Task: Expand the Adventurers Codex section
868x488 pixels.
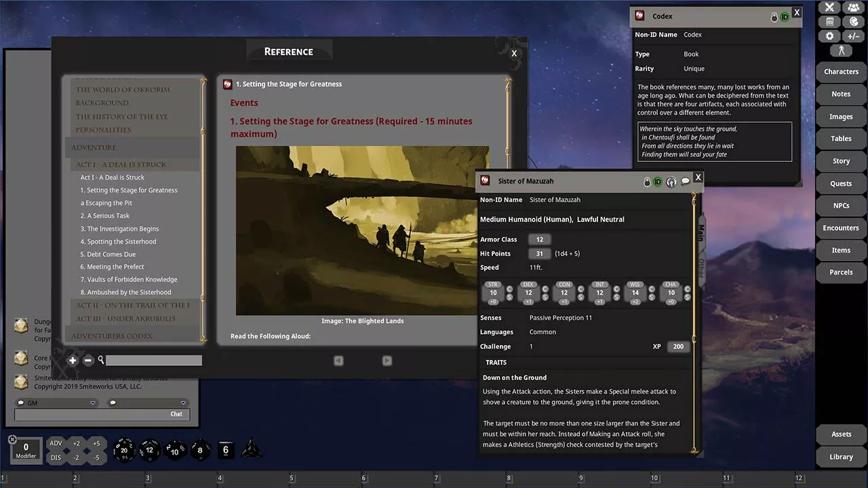Action: coord(132,336)
